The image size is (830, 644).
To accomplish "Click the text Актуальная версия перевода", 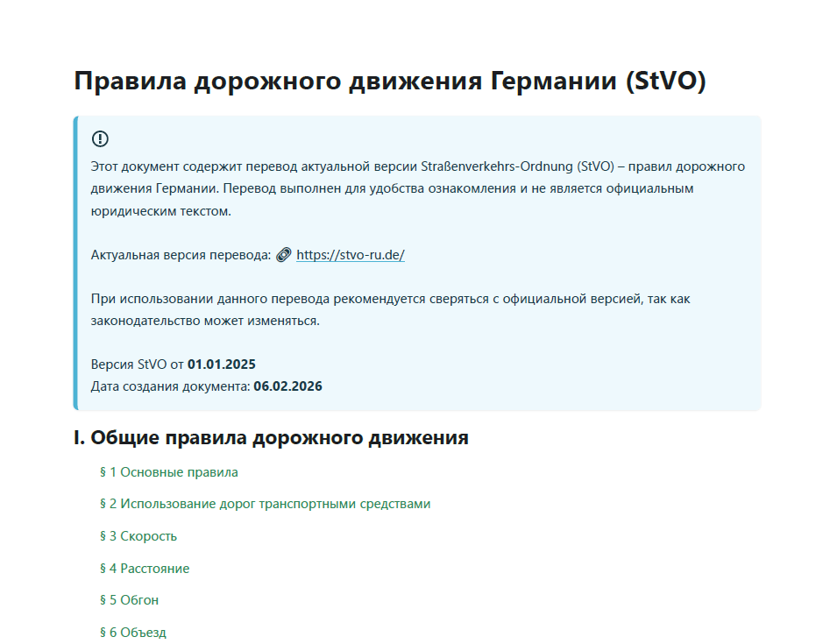I will pyautogui.click(x=181, y=255).
